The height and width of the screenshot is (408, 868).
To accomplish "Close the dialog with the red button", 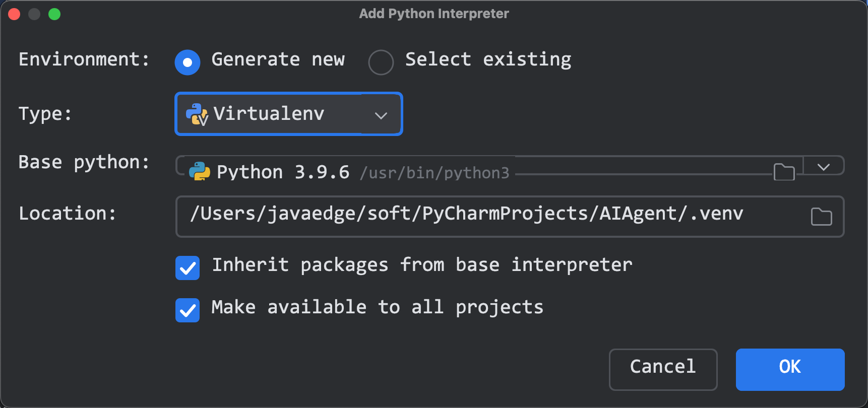I will (x=14, y=14).
